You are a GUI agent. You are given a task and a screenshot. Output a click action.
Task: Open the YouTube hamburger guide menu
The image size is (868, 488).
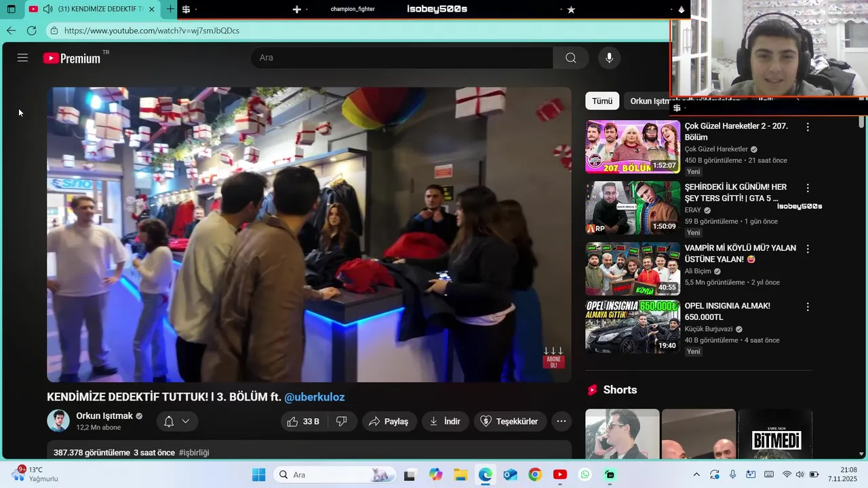coord(22,58)
